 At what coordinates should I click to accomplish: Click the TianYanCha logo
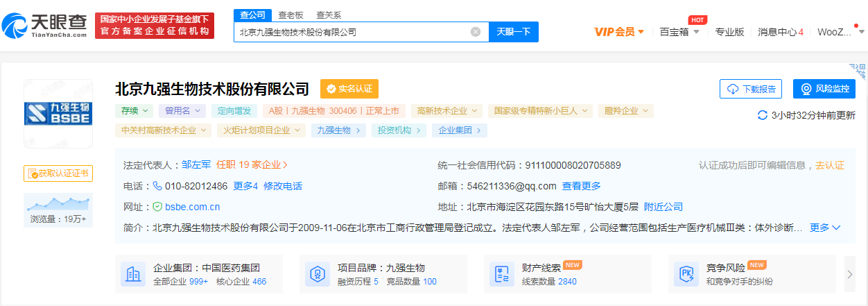coord(45,26)
